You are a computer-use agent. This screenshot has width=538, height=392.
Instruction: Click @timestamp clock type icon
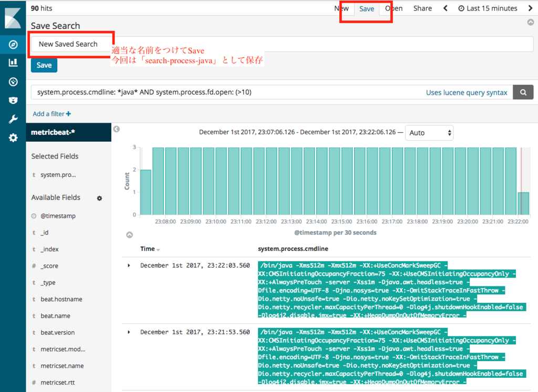coord(34,216)
